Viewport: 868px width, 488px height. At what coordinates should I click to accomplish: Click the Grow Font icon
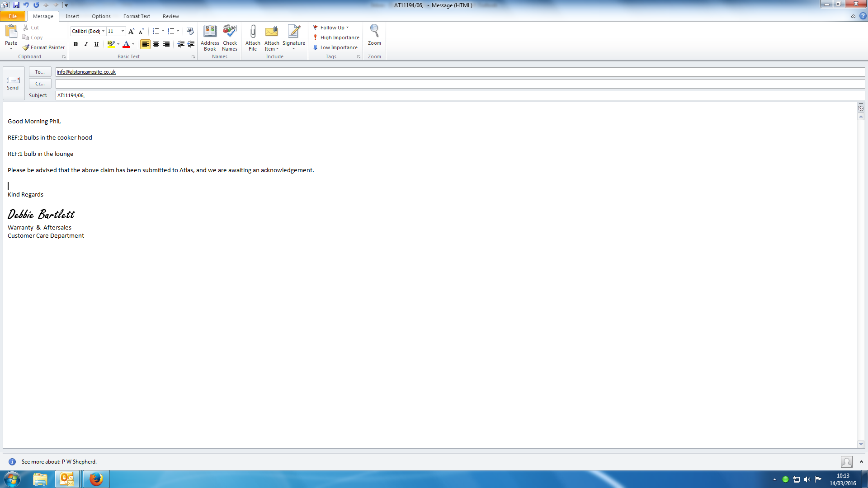pyautogui.click(x=131, y=31)
